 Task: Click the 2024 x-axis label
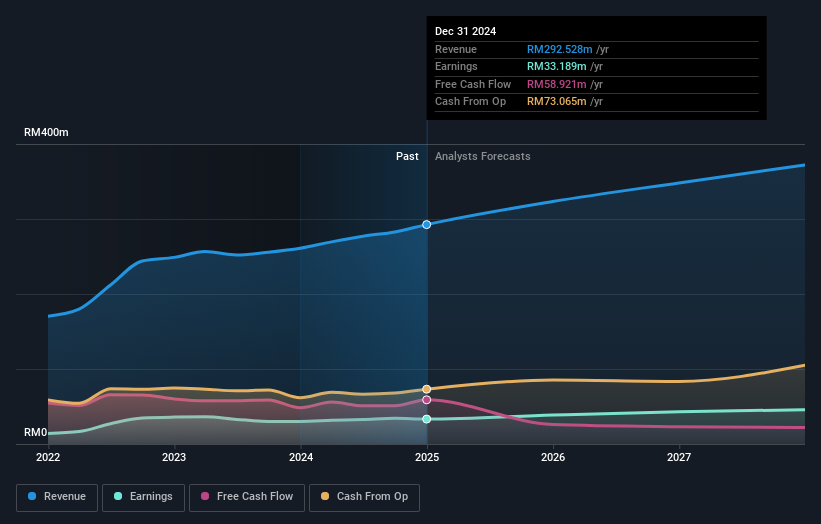pos(301,457)
